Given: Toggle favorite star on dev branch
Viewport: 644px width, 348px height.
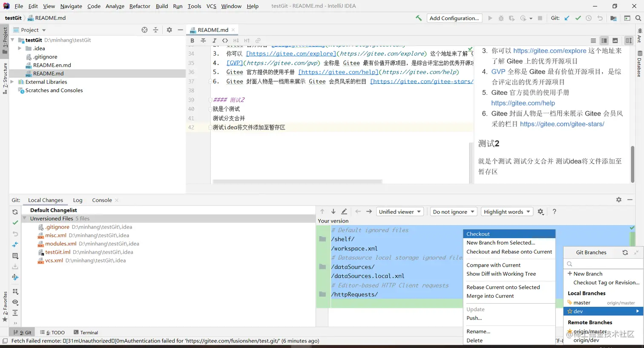Looking at the screenshot, I should (570, 311).
